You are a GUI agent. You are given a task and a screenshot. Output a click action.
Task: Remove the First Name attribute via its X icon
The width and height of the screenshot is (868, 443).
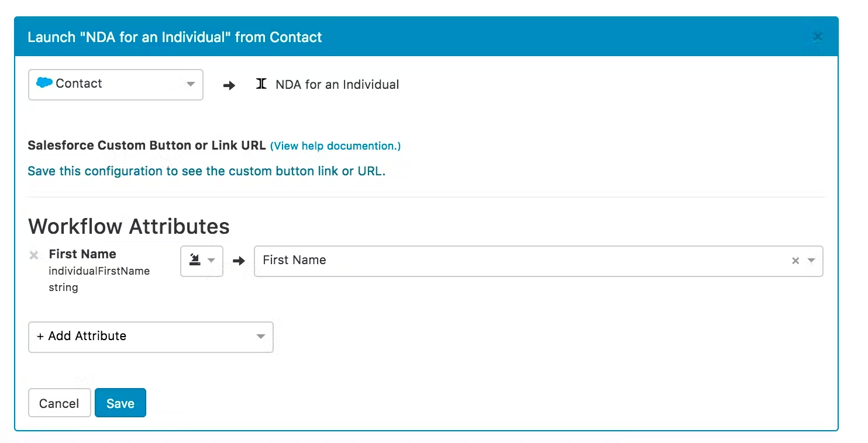pos(34,254)
